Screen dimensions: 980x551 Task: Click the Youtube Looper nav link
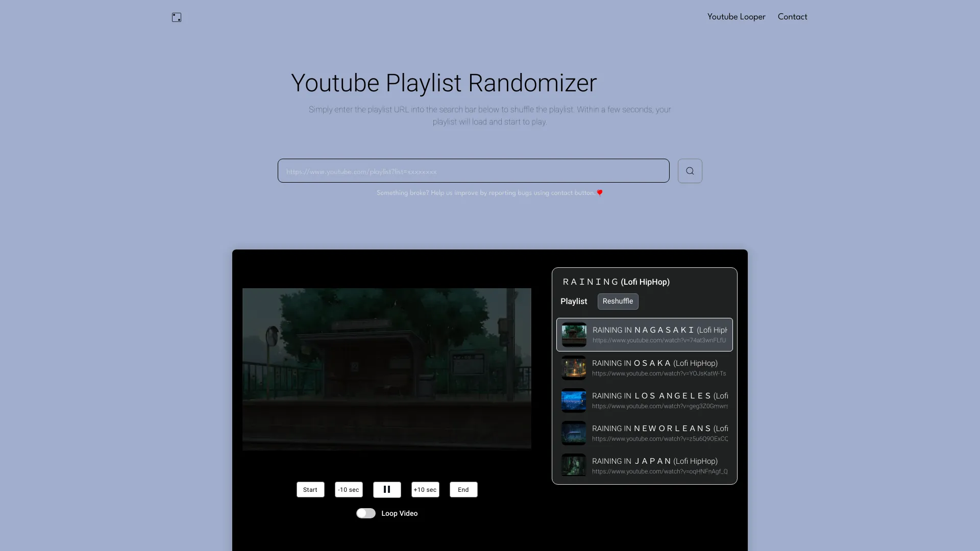point(736,16)
